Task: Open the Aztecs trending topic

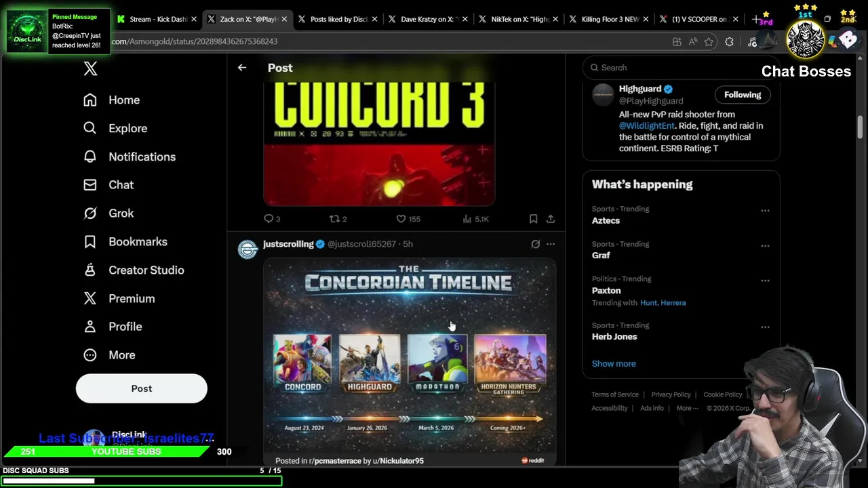Action: (x=606, y=220)
